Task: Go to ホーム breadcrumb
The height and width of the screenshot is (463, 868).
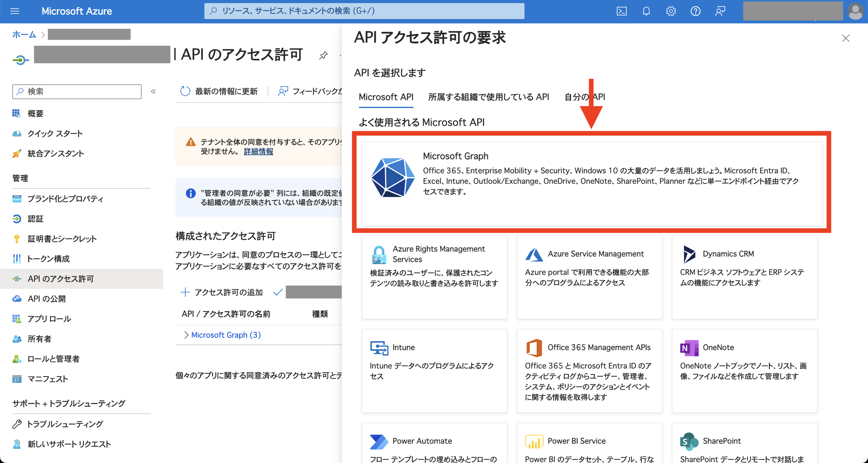Action: 24,34
